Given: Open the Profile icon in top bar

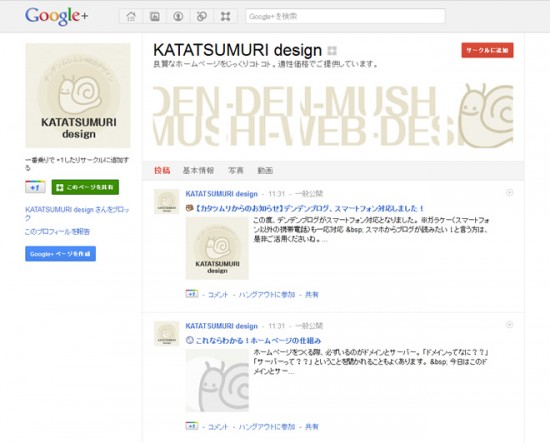Looking at the screenshot, I should (x=178, y=16).
